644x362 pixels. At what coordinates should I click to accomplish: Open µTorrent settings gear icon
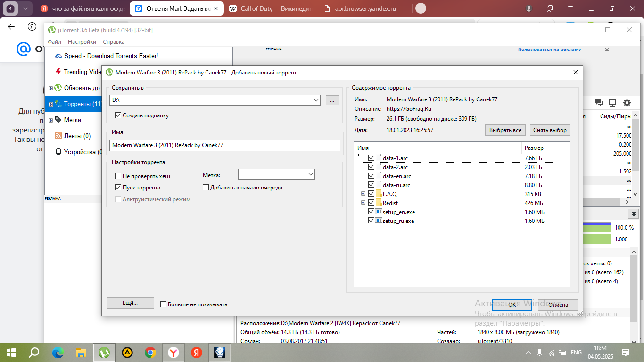point(627,103)
